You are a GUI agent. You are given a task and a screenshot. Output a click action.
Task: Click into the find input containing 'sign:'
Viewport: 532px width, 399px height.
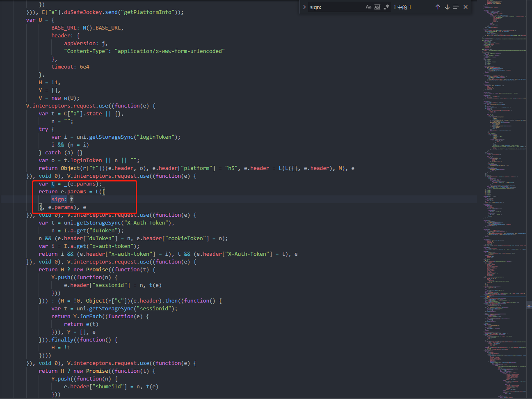(334, 7)
